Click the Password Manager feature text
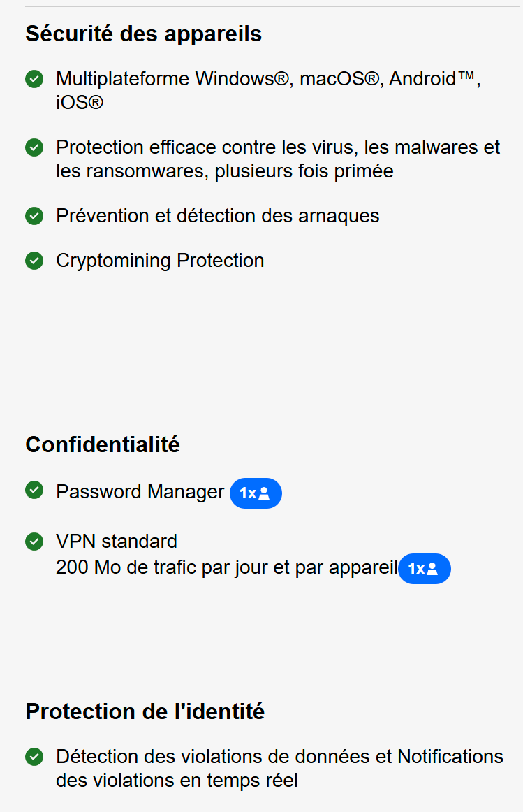Image resolution: width=523 pixels, height=812 pixels. [x=140, y=492]
